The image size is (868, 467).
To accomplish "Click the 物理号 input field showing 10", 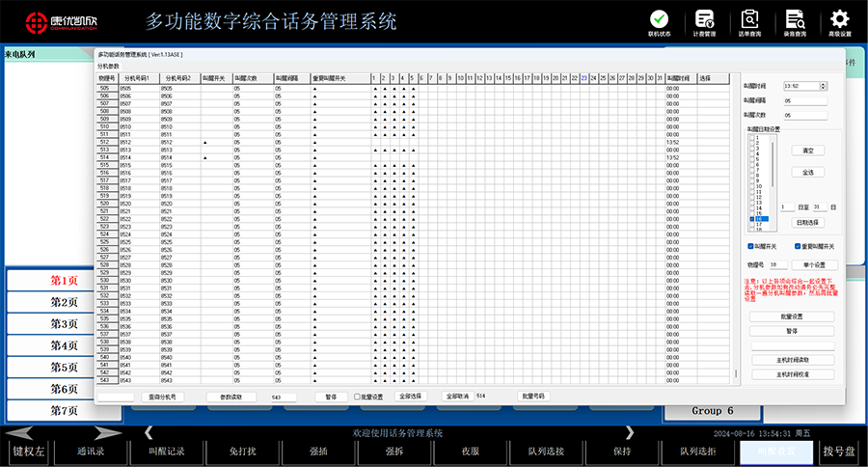I will 777,264.
